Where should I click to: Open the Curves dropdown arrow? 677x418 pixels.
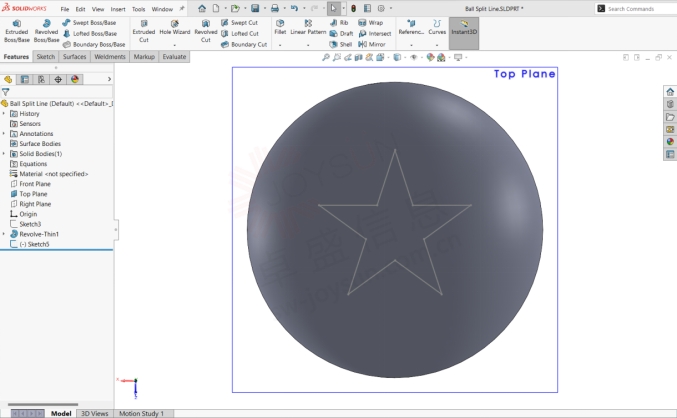coord(437,44)
